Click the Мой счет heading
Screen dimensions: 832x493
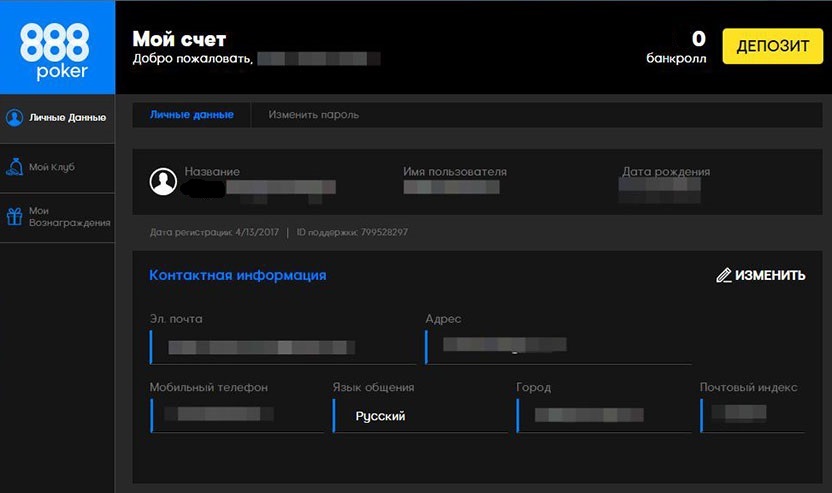point(179,39)
